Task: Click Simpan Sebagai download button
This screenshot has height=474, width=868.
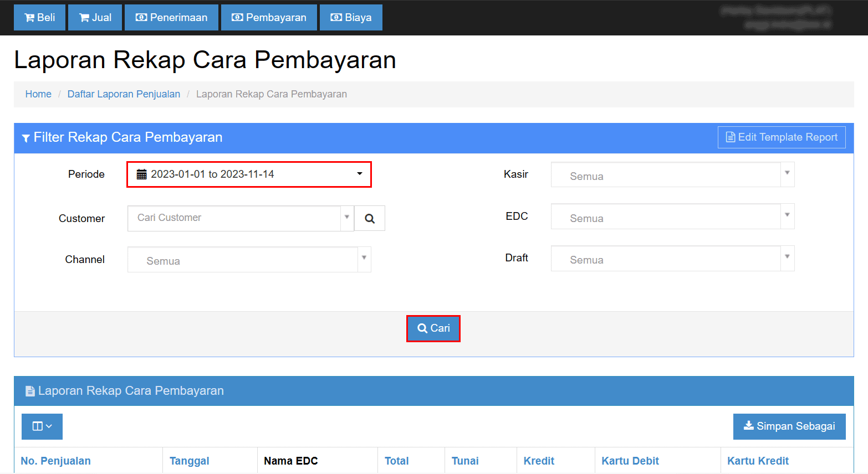Action: point(789,426)
